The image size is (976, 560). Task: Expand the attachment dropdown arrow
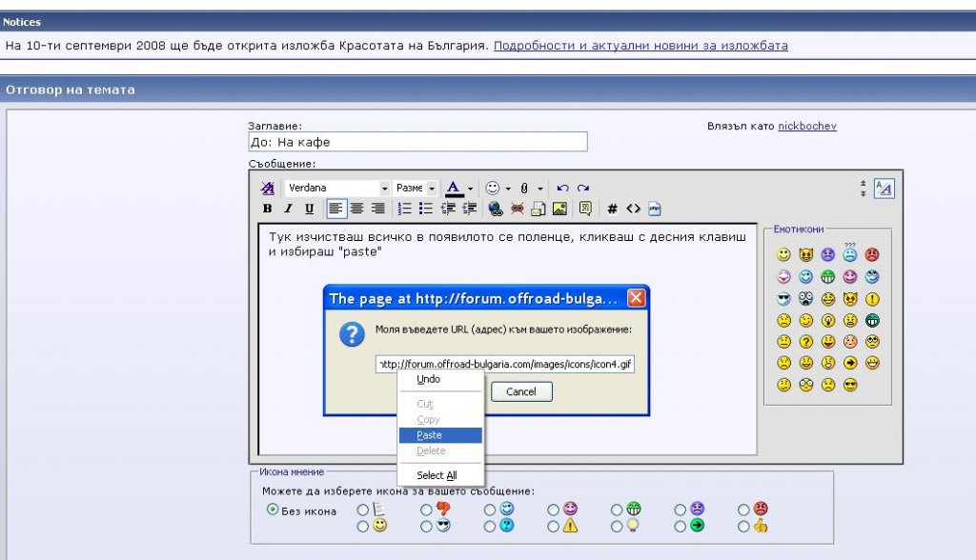539,189
